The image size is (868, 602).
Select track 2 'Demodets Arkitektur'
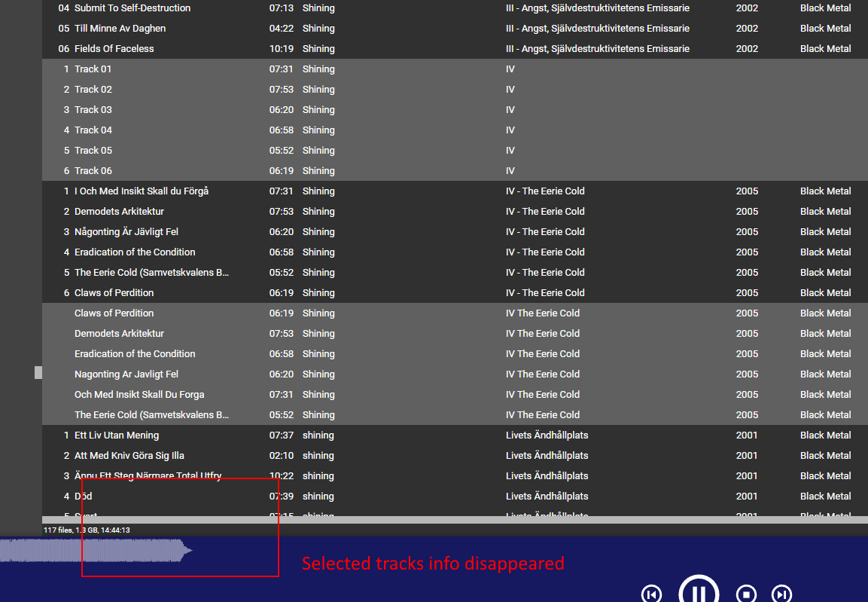coord(455,212)
